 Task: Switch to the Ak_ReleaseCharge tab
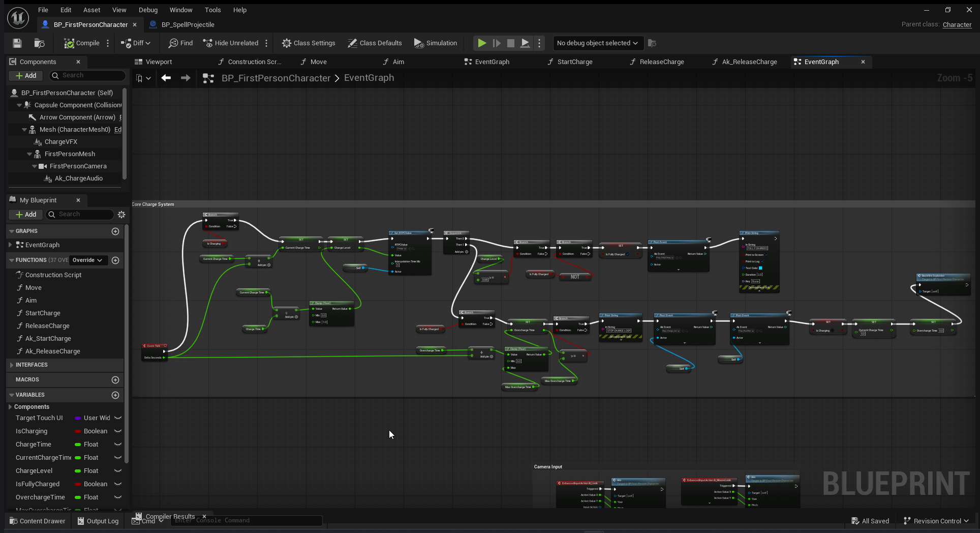coord(744,62)
